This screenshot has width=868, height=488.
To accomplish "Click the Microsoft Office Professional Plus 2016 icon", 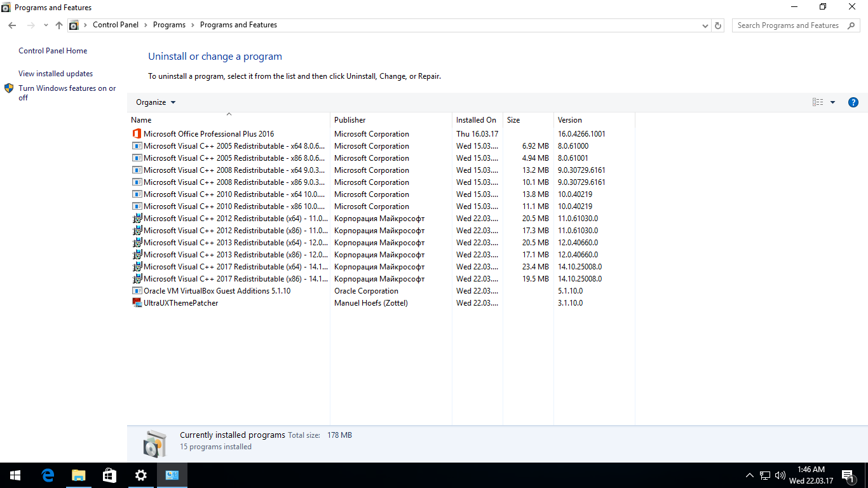I will (x=137, y=134).
